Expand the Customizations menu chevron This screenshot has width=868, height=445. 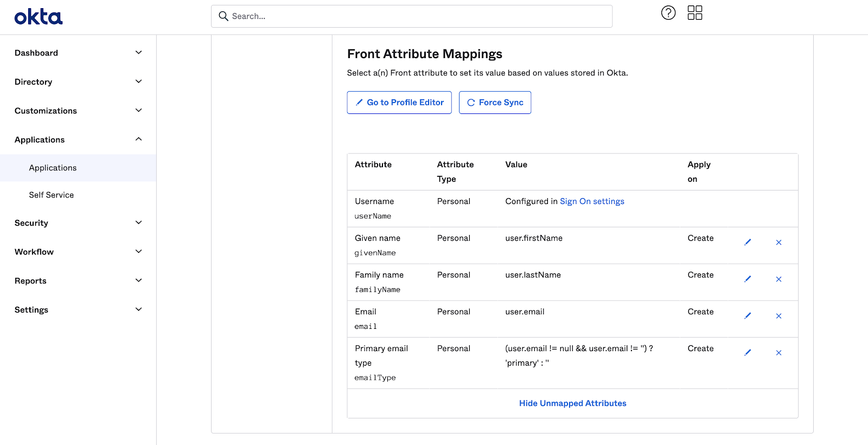click(x=138, y=110)
